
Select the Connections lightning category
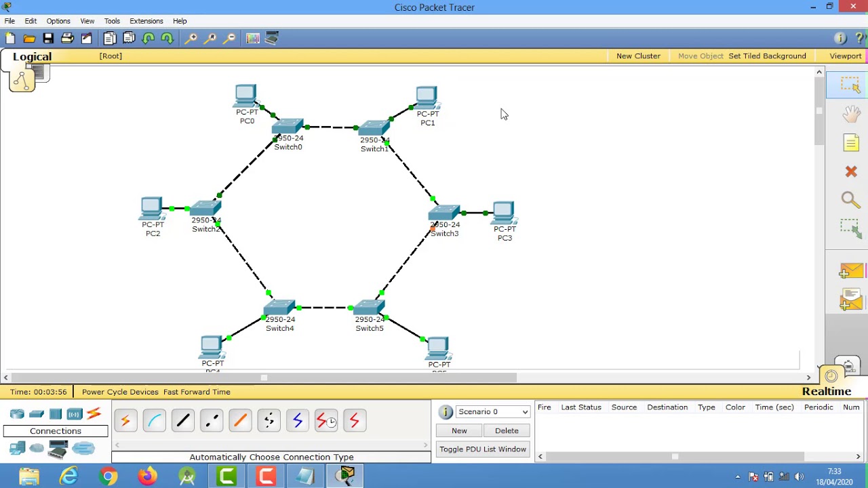(x=94, y=413)
